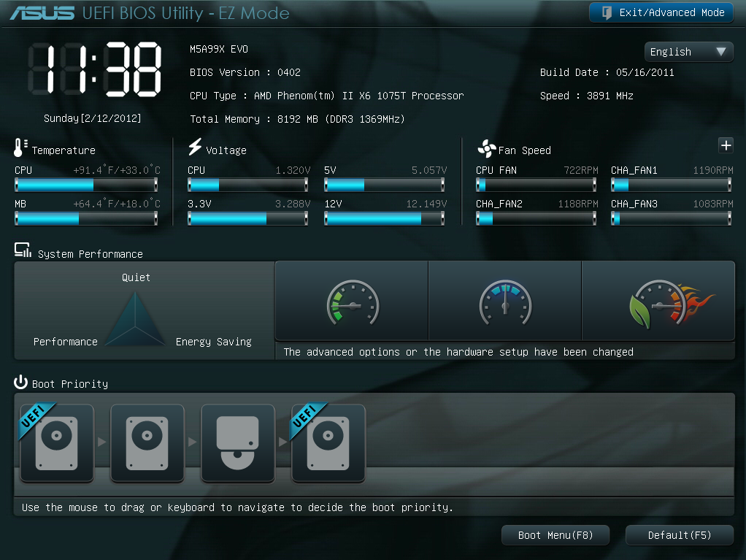The height and width of the screenshot is (560, 746).
Task: Click the 11:38 digital clock
Action: pos(95,70)
